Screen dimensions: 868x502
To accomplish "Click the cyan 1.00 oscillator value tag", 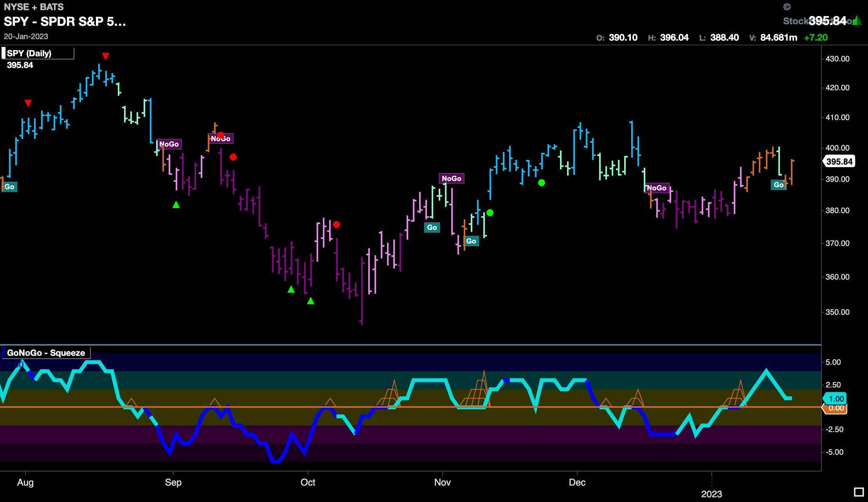I will 836,399.
